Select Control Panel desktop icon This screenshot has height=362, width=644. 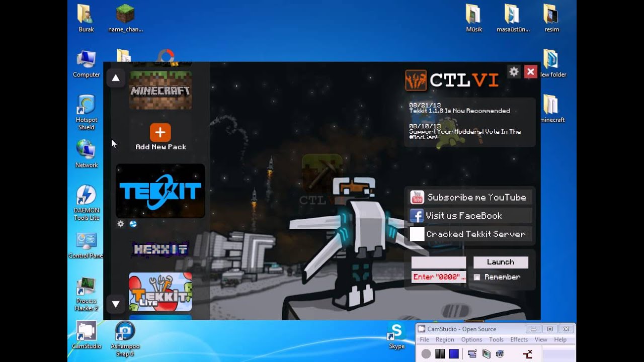86,244
